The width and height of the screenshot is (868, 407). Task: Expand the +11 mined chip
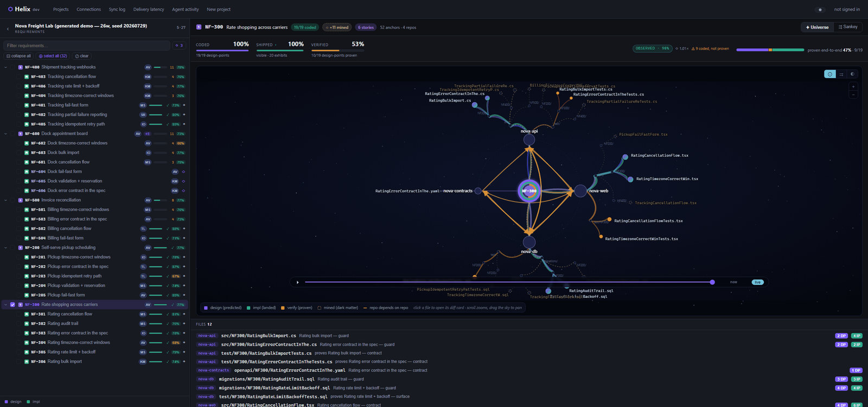click(337, 27)
